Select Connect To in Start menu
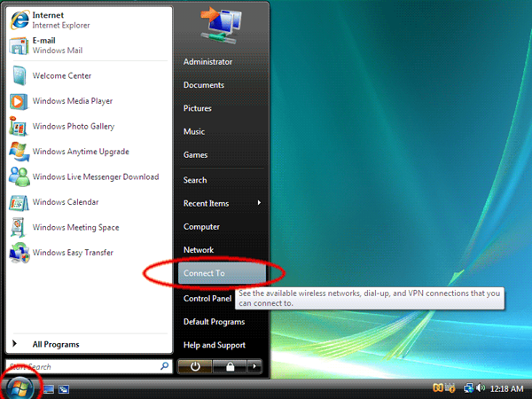Screen dimensions: 532x399 [204, 273]
